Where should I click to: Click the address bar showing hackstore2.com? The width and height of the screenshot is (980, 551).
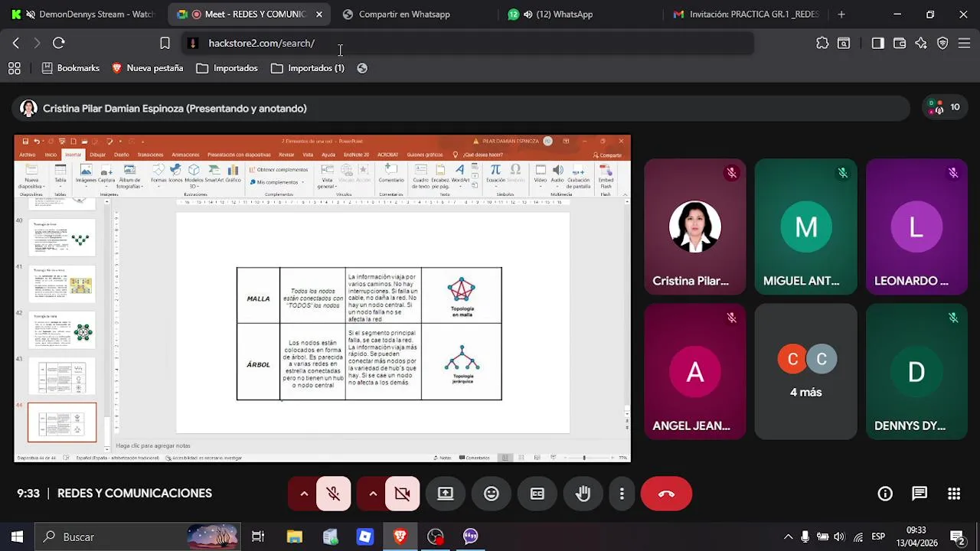[467, 43]
